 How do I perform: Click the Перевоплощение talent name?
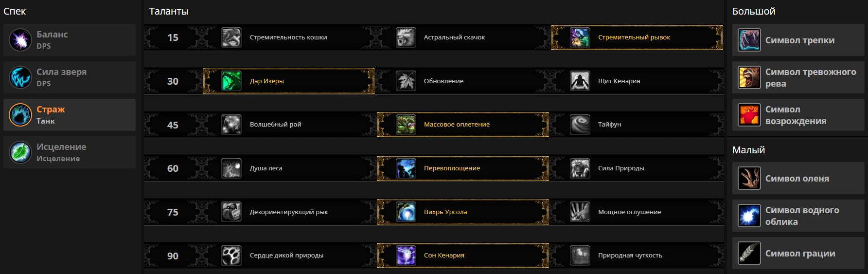452,168
